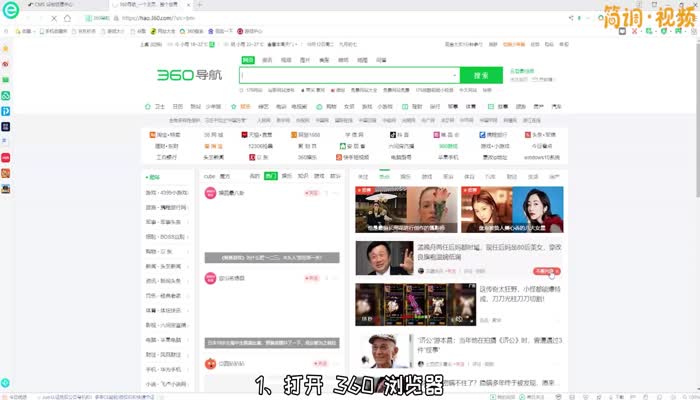This screenshot has width=700, height=400.
Task: Open the picture sidebar icon
Action: click(5, 189)
